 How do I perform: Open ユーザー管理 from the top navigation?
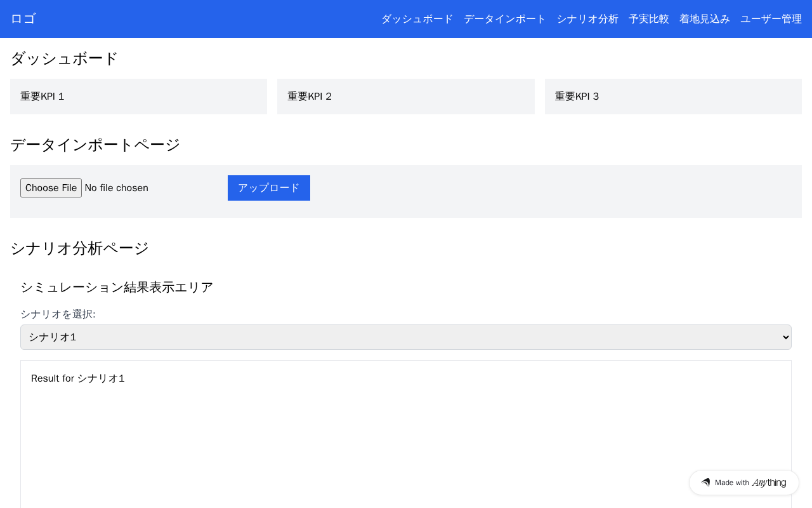[771, 19]
